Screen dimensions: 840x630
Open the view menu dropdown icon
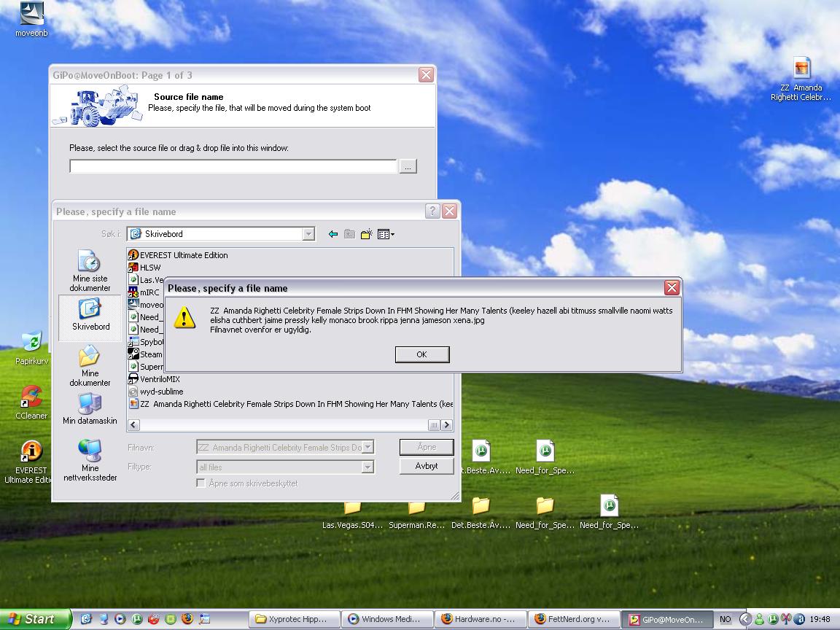tap(386, 234)
